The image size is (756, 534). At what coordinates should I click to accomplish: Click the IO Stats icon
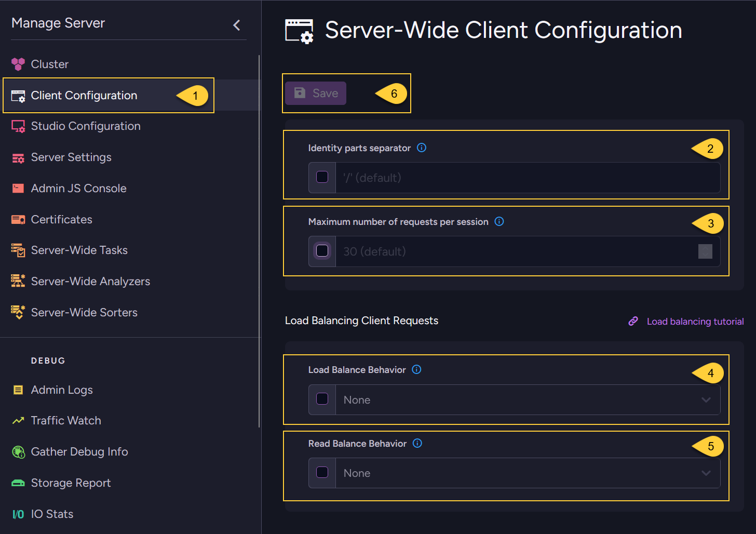click(x=18, y=514)
